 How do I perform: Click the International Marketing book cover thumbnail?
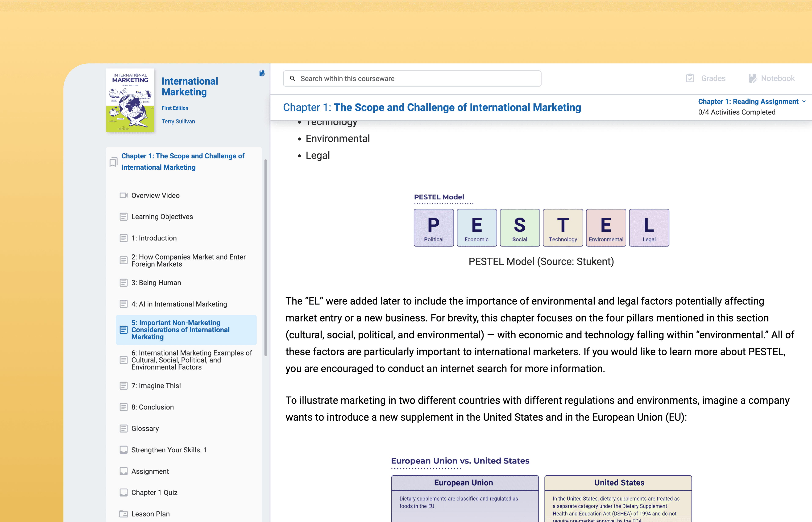(130, 100)
